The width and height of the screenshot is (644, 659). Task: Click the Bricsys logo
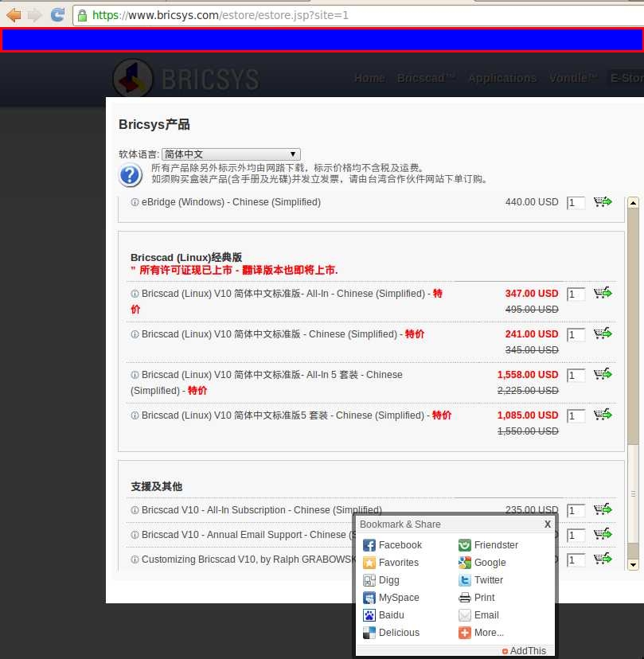point(186,79)
